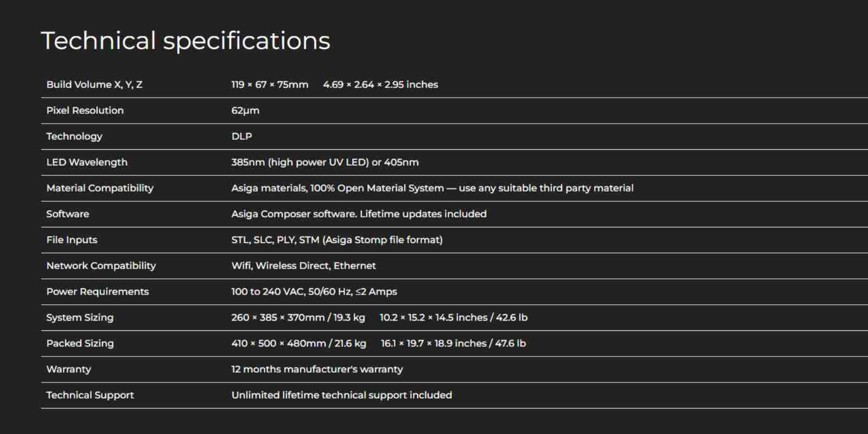The width and height of the screenshot is (868, 434).
Task: Click the 4.69 × 2.64 × 2.95 inches value
Action: pyautogui.click(x=380, y=85)
